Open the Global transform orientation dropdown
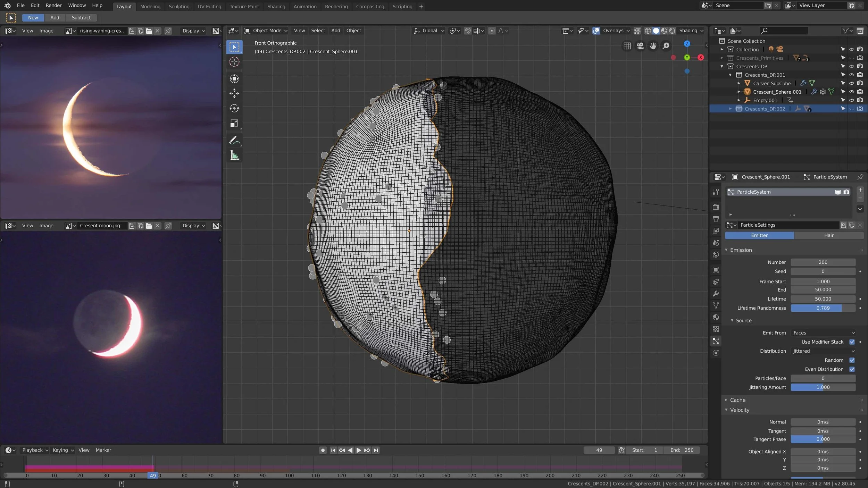The width and height of the screenshot is (868, 488). point(429,31)
